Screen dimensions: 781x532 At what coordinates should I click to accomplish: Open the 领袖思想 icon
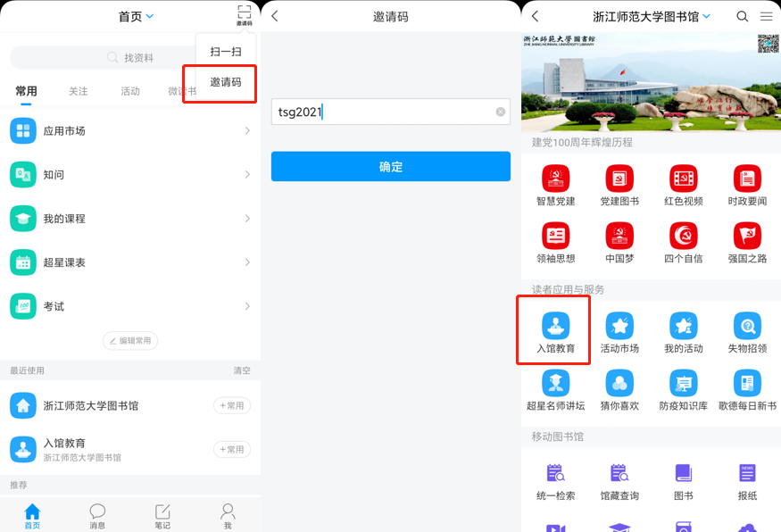point(555,236)
